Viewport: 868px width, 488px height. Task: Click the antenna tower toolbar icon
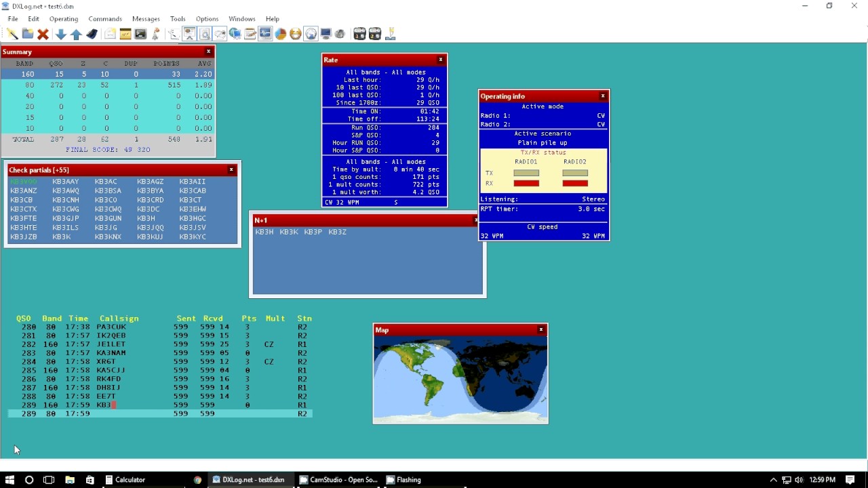pyautogui.click(x=156, y=34)
